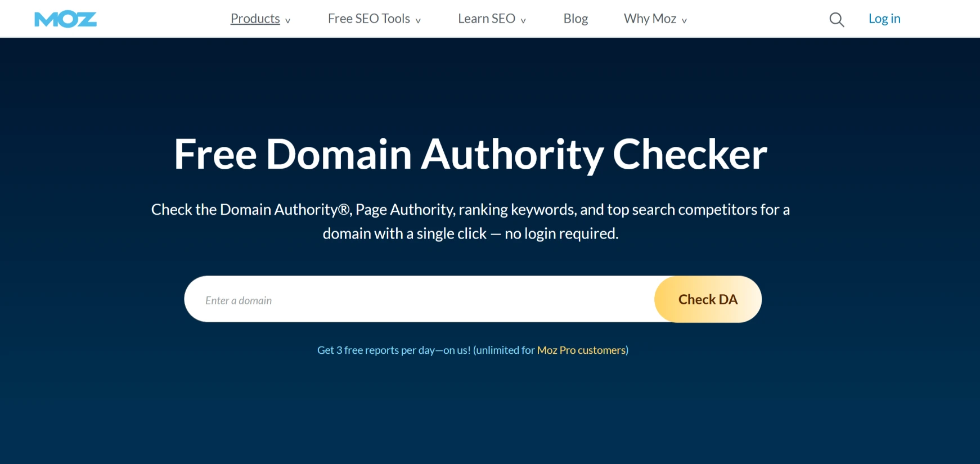
Task: Open the search magnifier icon
Action: point(837,20)
